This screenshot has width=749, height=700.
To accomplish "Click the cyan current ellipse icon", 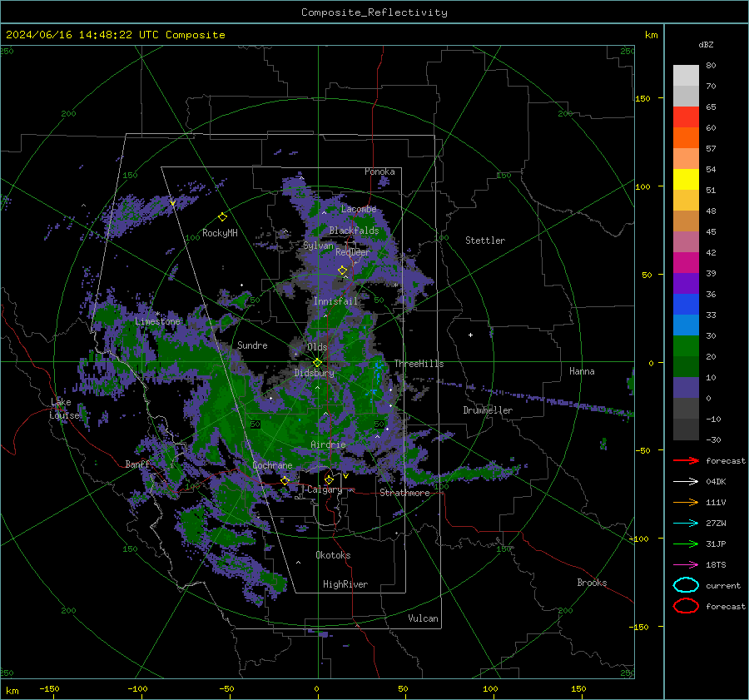I will [x=686, y=585].
